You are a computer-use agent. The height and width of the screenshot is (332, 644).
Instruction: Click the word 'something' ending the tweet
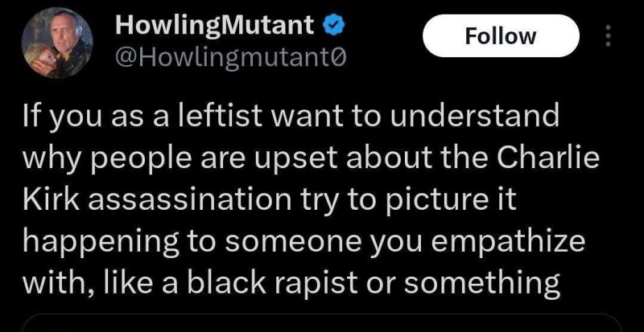481,285
